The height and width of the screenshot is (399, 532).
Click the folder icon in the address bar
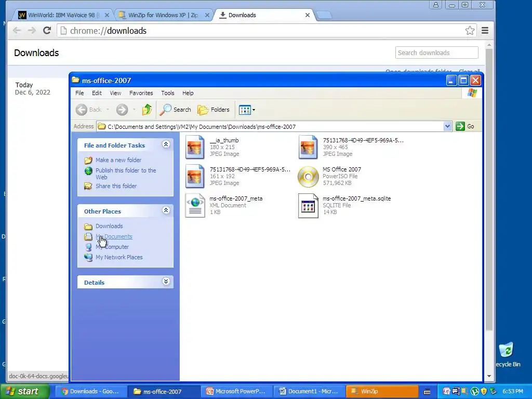[101, 126]
